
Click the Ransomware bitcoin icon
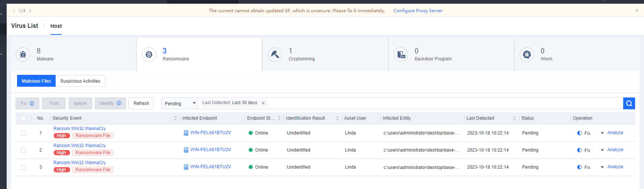tap(149, 54)
